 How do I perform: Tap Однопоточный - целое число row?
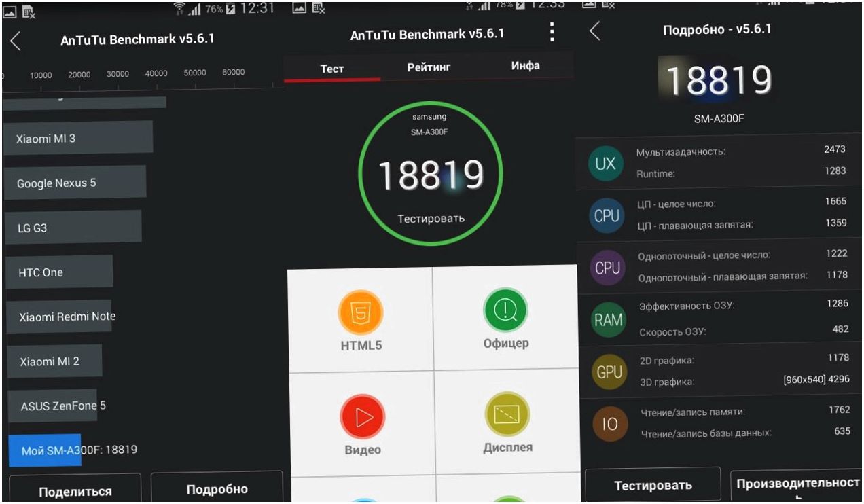coord(742,255)
